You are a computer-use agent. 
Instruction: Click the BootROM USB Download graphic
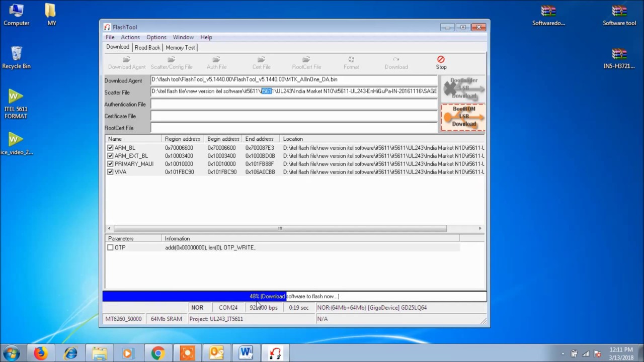(x=463, y=117)
